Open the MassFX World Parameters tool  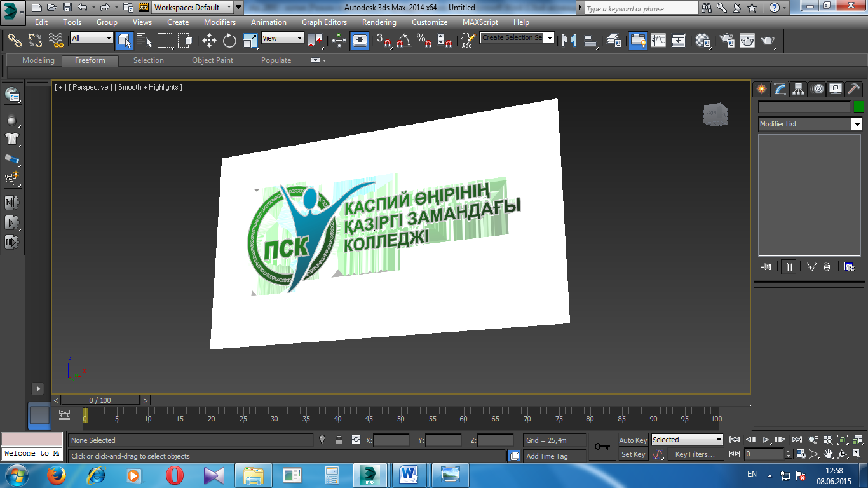12,95
